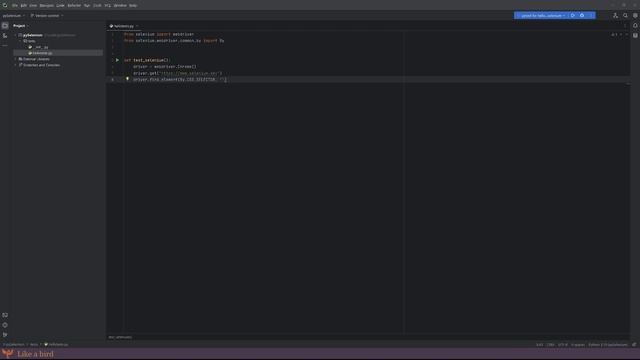Open the Refactor menu

click(74, 5)
